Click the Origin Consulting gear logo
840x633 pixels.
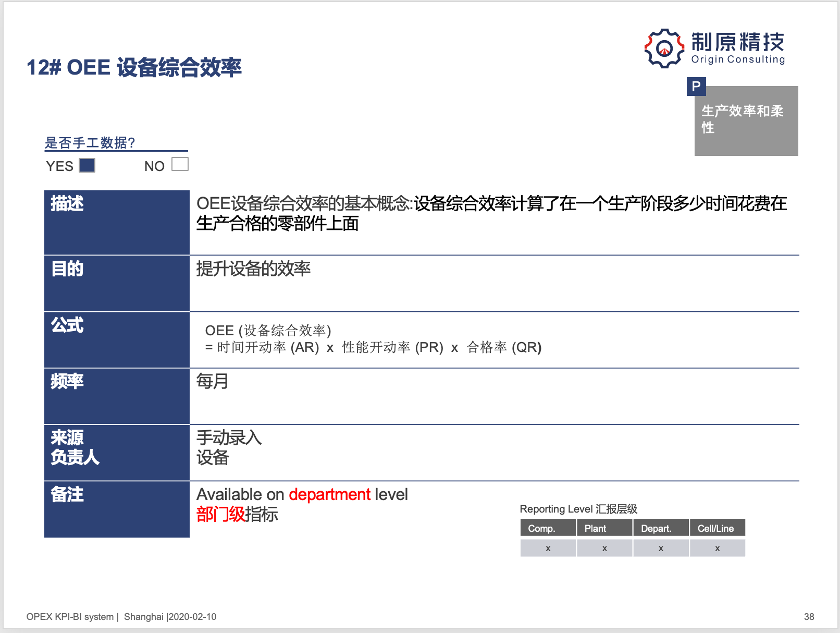[664, 48]
